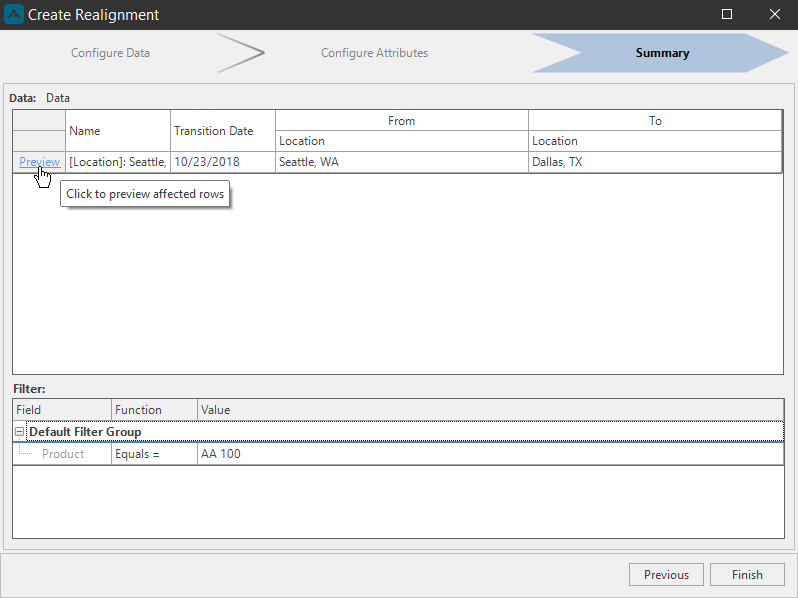Click the To column group header

(655, 121)
